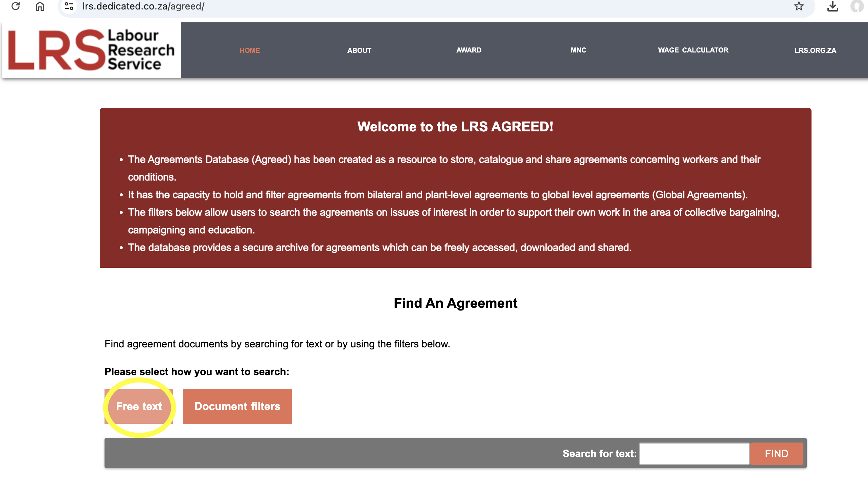The height and width of the screenshot is (495, 868).
Task: Click bullet text starting 'It has the capacity'
Action: (x=438, y=195)
